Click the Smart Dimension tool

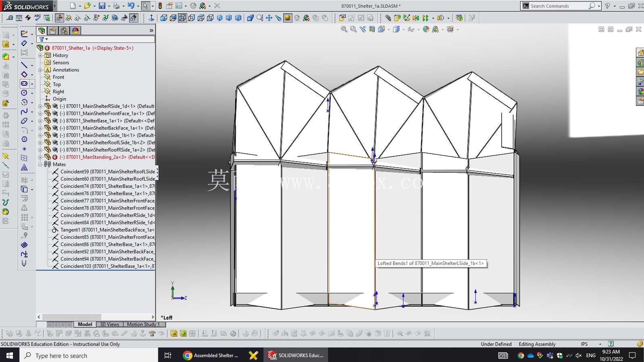click(x=24, y=43)
